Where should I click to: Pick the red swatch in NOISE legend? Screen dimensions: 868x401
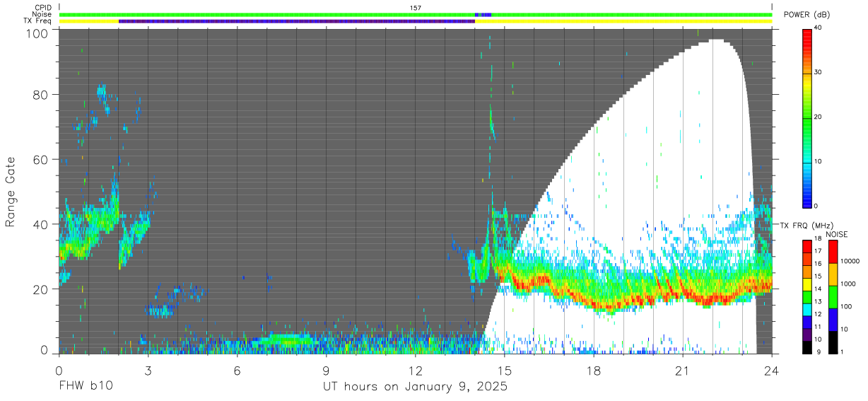click(832, 251)
